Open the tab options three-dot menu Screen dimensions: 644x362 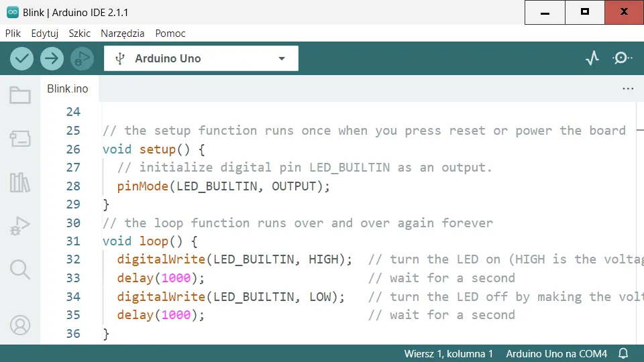tap(628, 88)
